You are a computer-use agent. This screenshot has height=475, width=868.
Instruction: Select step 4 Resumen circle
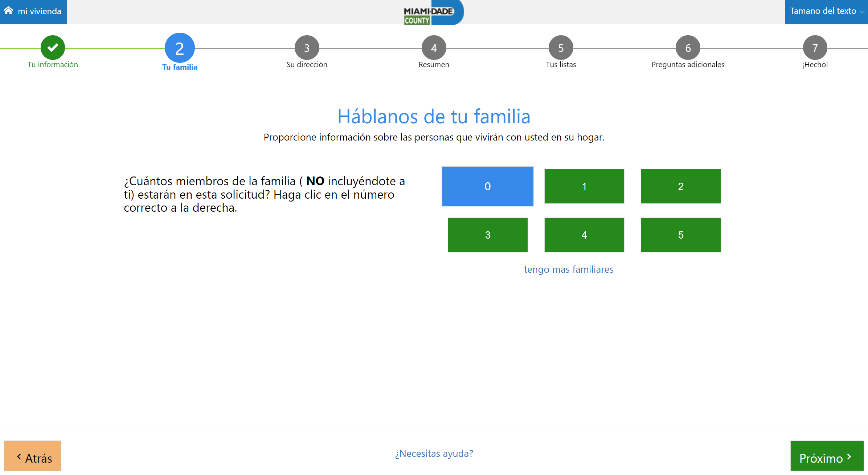(x=434, y=48)
